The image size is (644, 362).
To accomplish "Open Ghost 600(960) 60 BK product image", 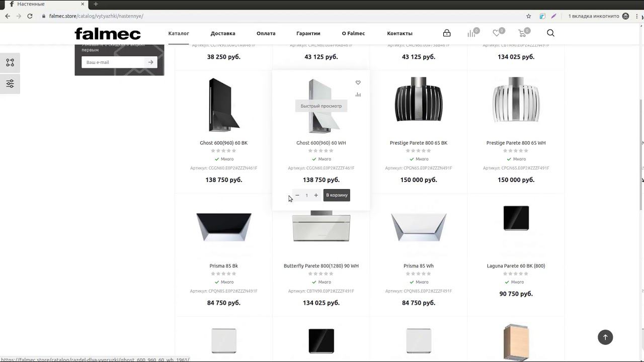I will pos(224,105).
